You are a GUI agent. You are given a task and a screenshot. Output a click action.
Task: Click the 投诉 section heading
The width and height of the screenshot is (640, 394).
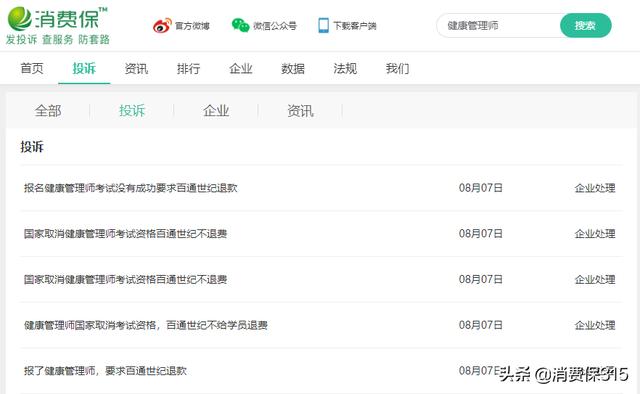click(32, 147)
